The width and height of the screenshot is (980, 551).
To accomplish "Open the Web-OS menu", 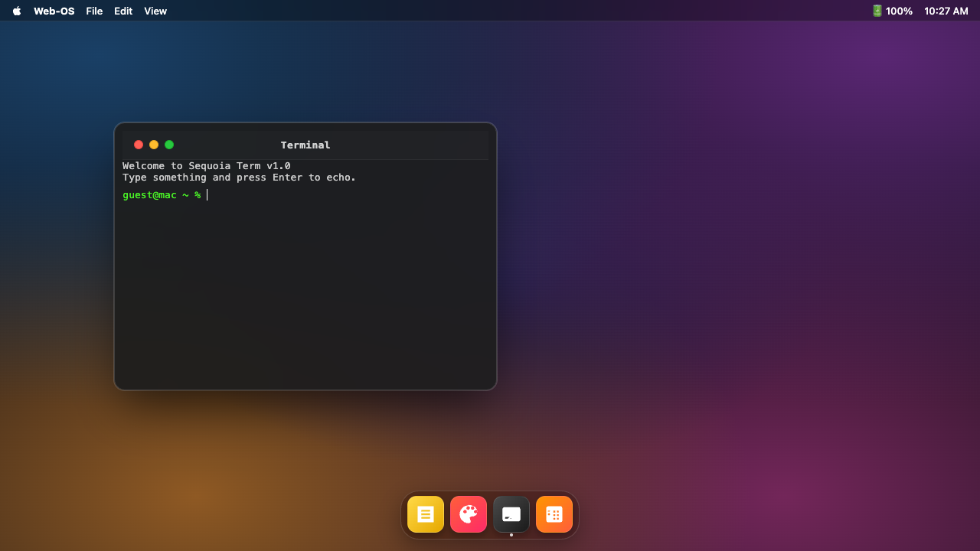I will [x=54, y=11].
